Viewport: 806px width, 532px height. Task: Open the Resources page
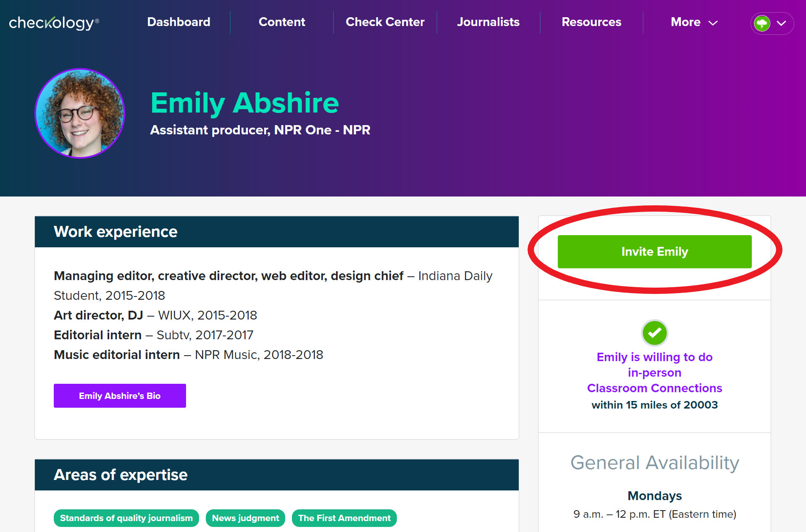[x=591, y=22]
